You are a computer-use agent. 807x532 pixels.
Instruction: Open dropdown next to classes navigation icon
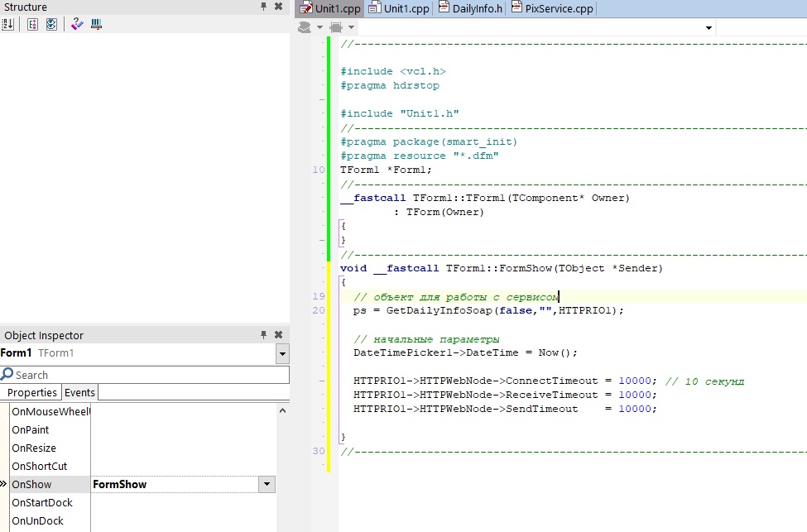(x=319, y=27)
